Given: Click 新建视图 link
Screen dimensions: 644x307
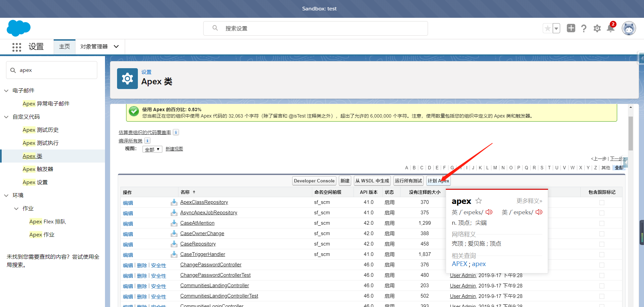Looking at the screenshot, I should [x=174, y=149].
